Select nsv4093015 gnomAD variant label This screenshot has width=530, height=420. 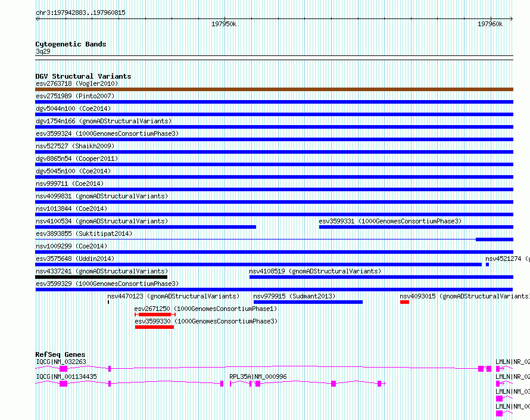[x=464, y=296]
